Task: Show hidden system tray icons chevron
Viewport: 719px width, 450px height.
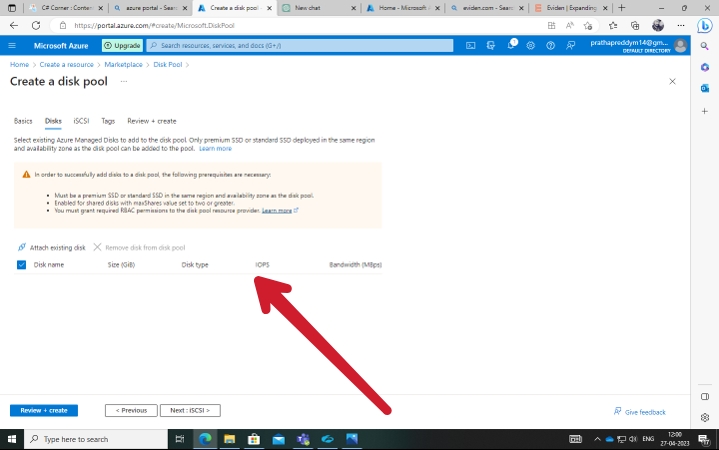Action: 597,439
